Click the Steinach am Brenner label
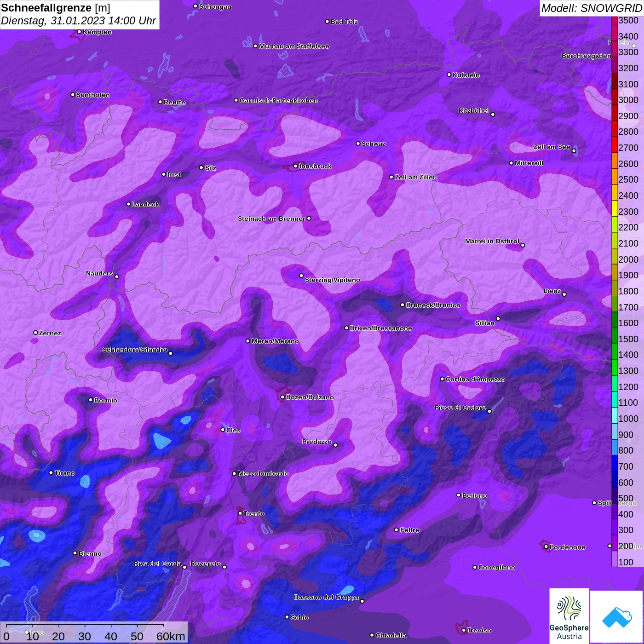Screen dimensions: 644x644 pyautogui.click(x=271, y=218)
